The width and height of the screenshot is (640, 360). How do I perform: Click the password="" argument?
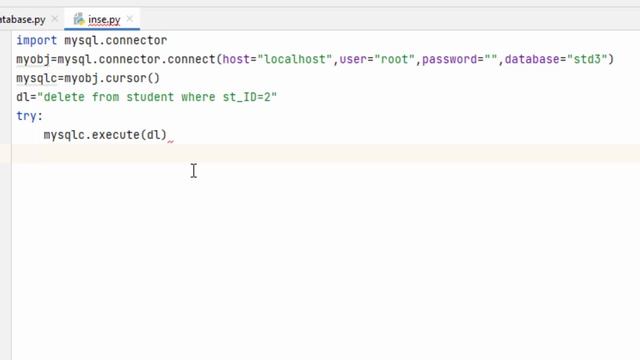point(460,59)
